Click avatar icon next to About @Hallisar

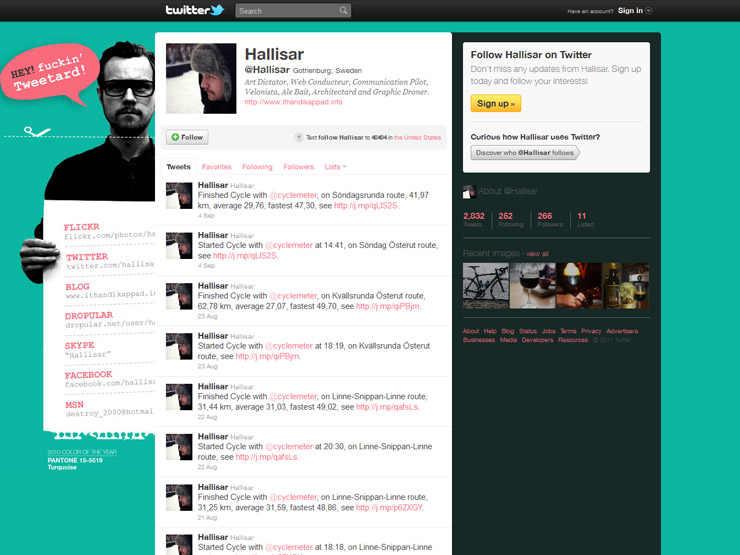click(x=469, y=192)
